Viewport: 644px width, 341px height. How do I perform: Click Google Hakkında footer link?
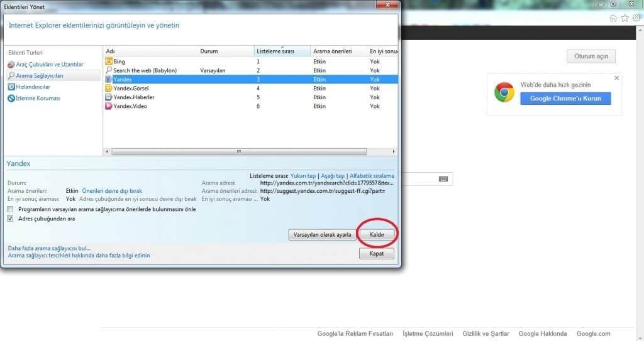pyautogui.click(x=543, y=333)
